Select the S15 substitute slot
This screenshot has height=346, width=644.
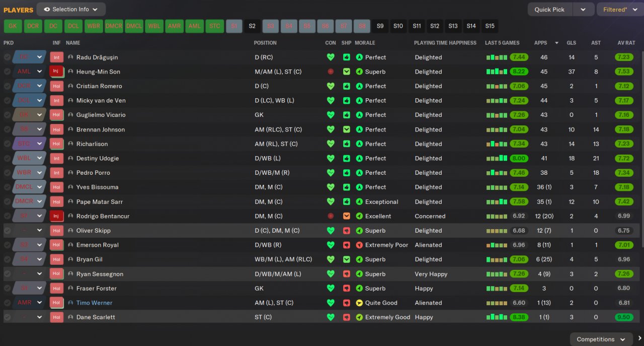point(490,26)
